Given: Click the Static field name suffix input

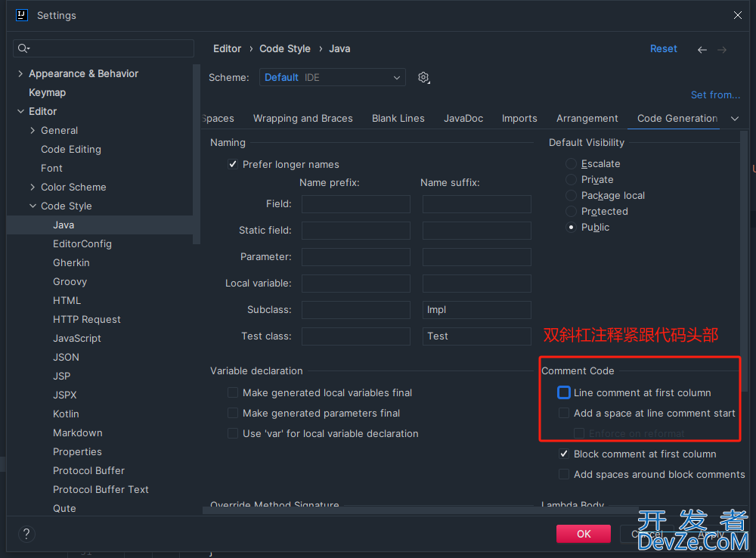Looking at the screenshot, I should pyautogui.click(x=477, y=231).
